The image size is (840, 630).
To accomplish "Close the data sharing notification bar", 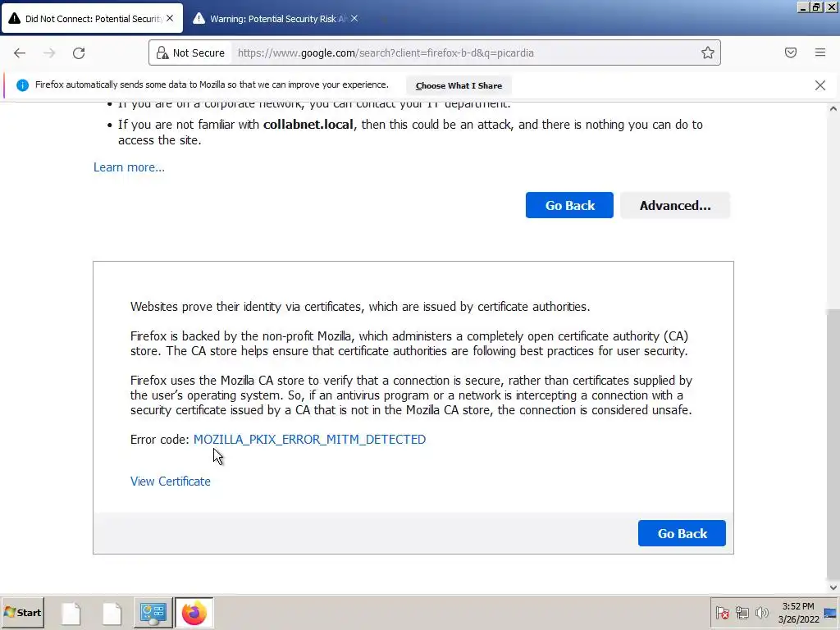I will [820, 85].
